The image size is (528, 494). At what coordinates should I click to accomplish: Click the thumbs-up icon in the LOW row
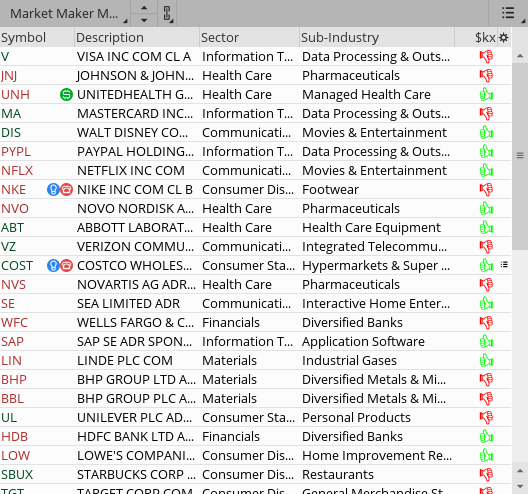point(486,455)
